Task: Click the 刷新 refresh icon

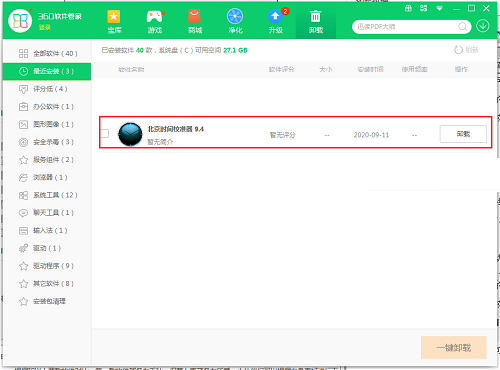Action: [458, 50]
